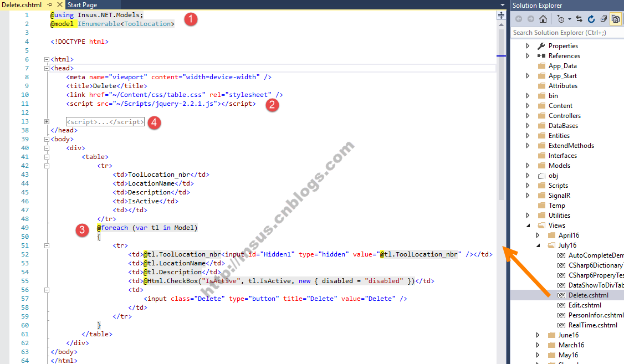Click the editor split window handle icon

tap(502, 16)
